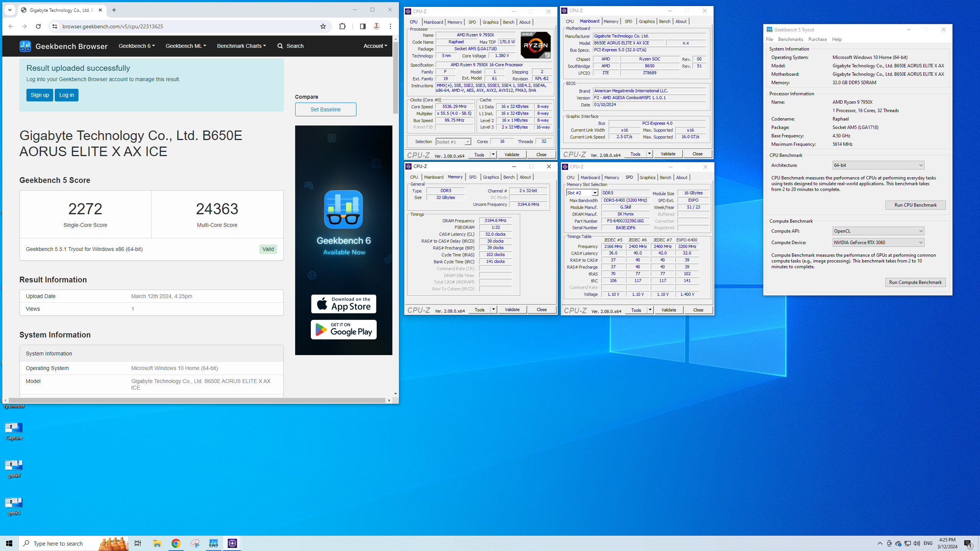The image size is (980, 551).
Task: Reload the Geekbench page
Action: tap(38, 26)
